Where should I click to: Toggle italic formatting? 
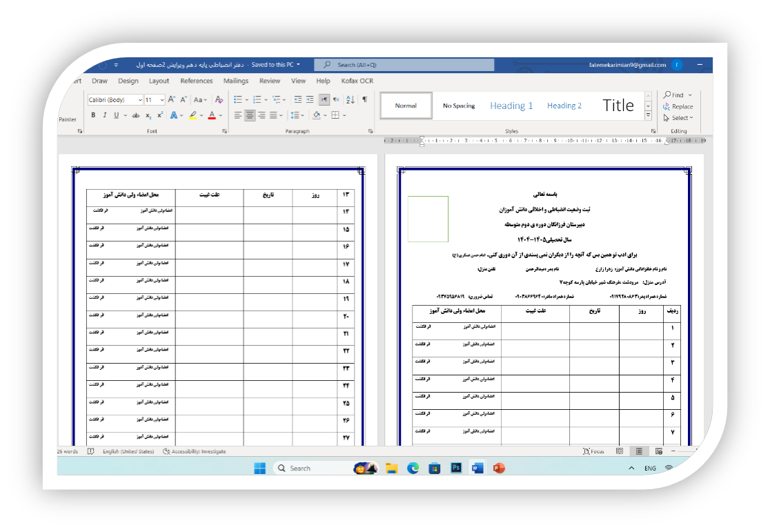(x=104, y=115)
